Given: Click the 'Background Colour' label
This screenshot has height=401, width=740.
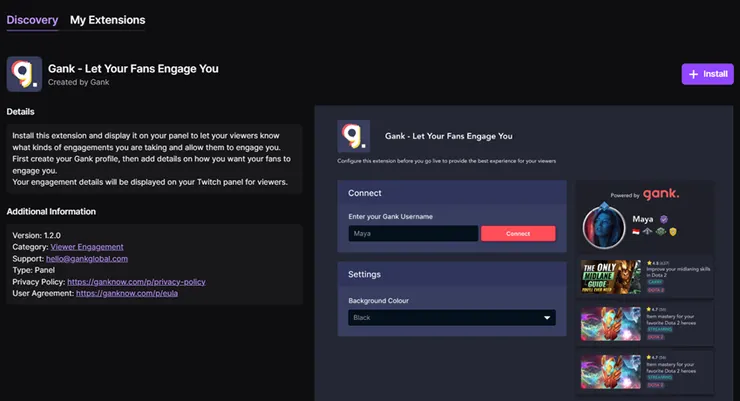Looking at the screenshot, I should click(x=378, y=301).
